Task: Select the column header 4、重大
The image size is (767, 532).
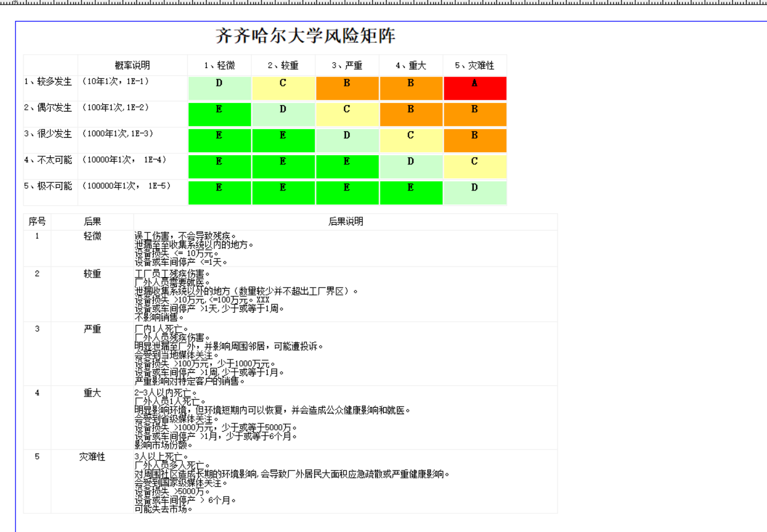Action: (411, 65)
